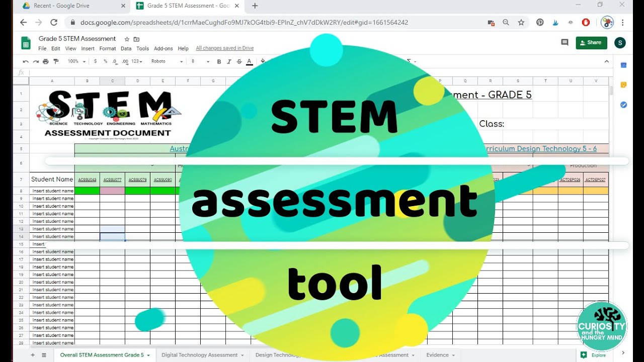Toggle bold formatting
Image resolution: width=644 pixels, height=362 pixels.
(x=219, y=61)
